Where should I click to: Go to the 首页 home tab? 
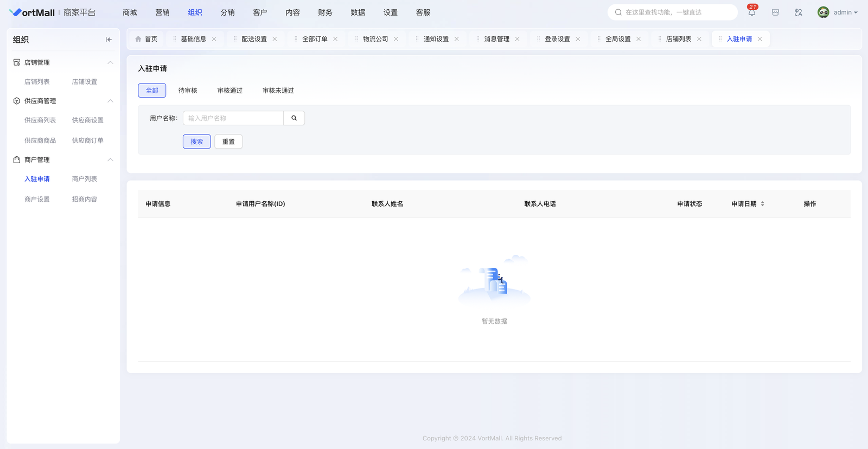(146, 39)
